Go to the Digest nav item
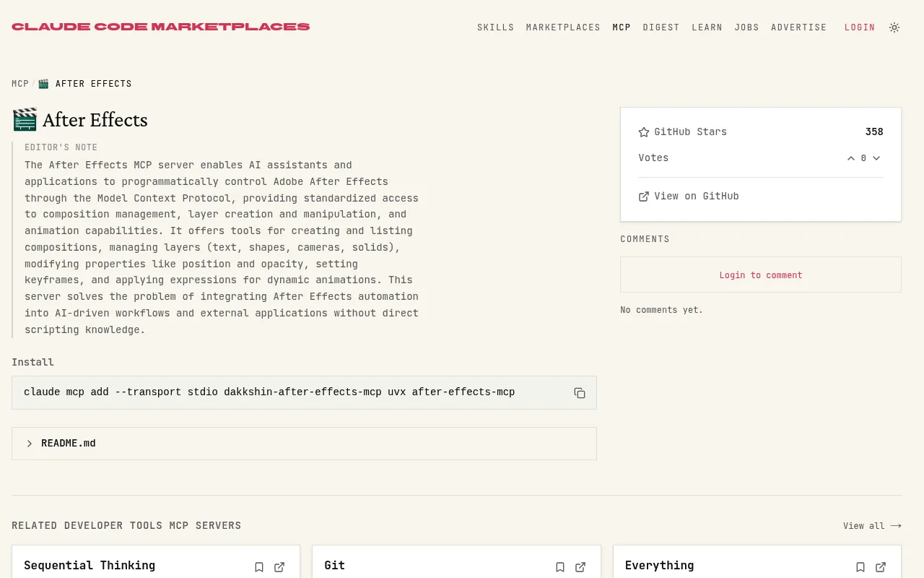 (x=661, y=27)
